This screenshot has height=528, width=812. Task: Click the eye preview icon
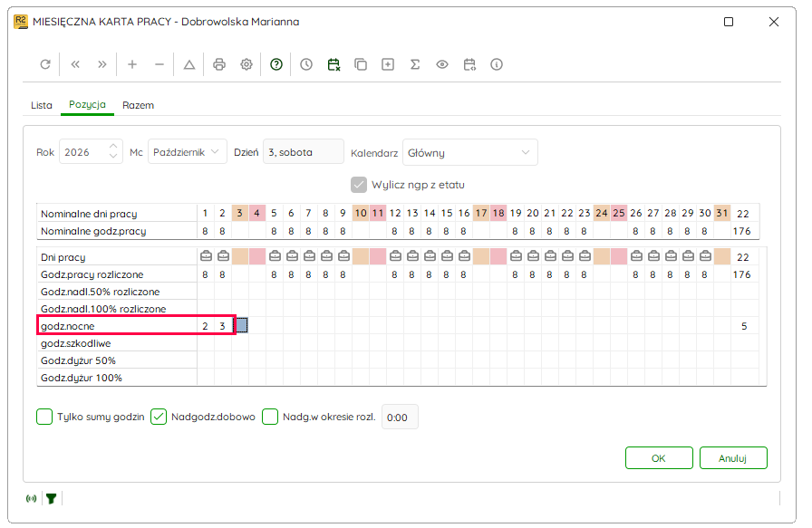(x=441, y=64)
